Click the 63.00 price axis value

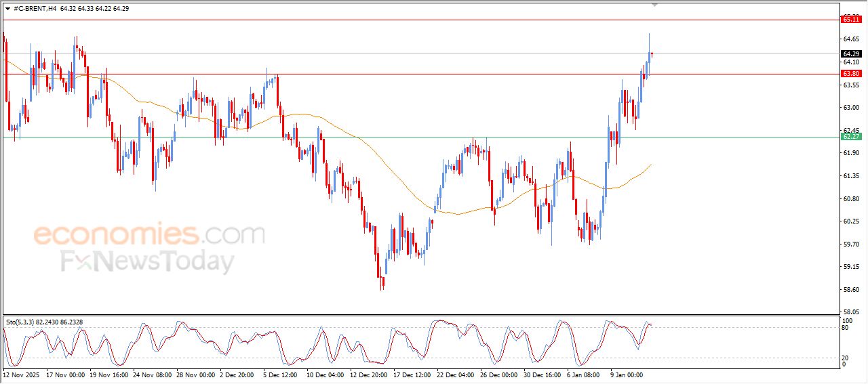point(851,108)
